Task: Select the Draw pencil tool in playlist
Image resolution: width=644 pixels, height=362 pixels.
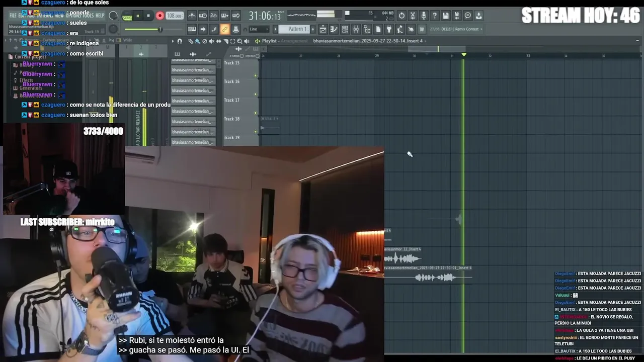Action: point(191,41)
